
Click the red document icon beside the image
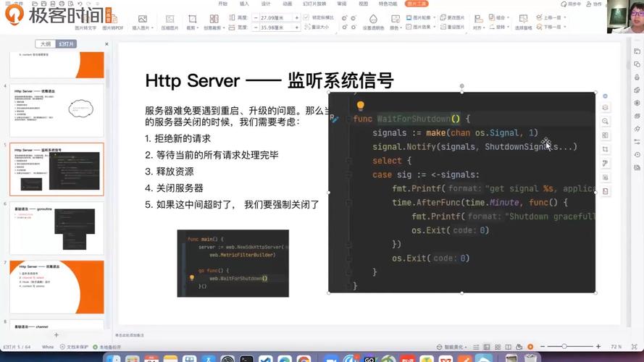click(x=605, y=191)
